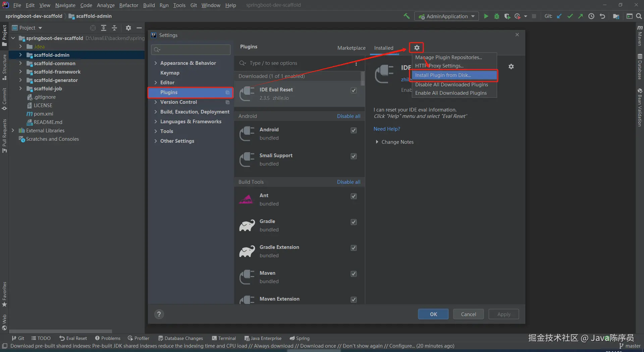Click Collapse All in Project panel
Image resolution: width=644 pixels, height=352 pixels.
114,28
